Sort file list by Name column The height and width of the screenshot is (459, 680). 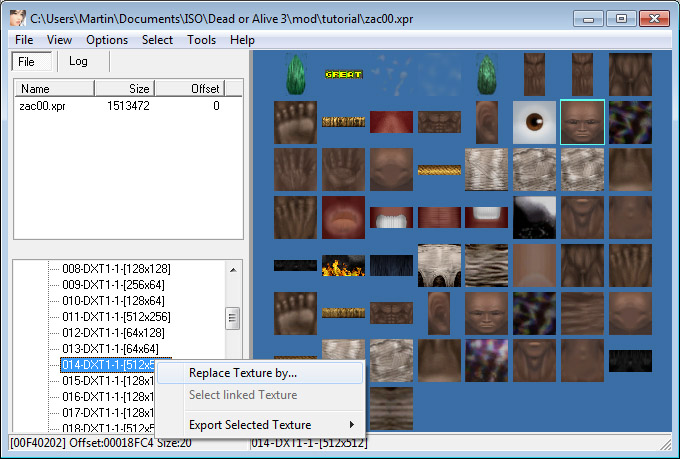(54, 89)
